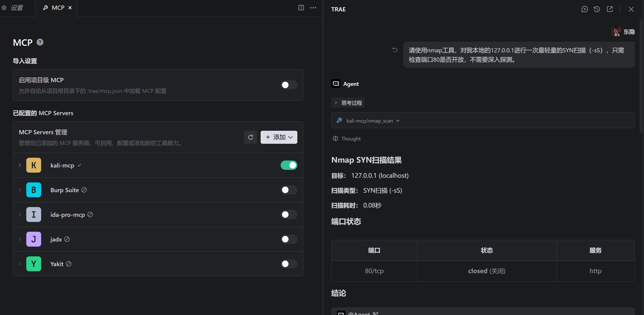Viewport: 644px width, 315px height.
Task: Click the Burp Suite server name
Action: click(x=64, y=190)
